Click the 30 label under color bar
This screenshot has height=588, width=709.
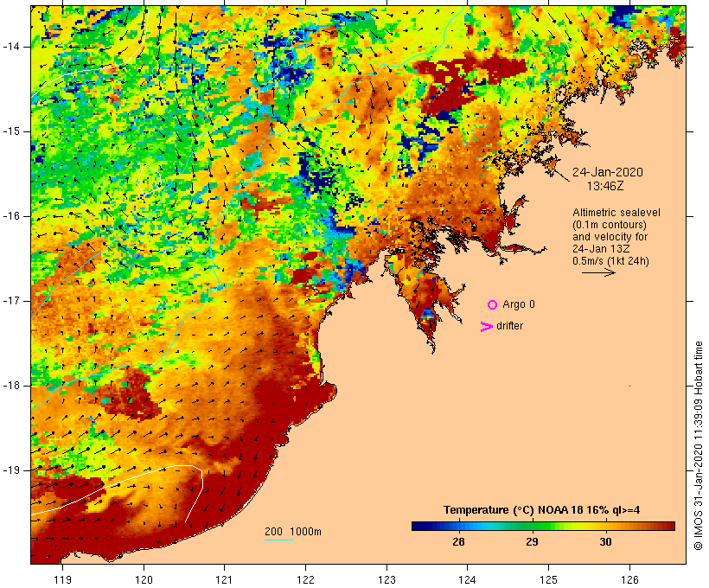click(606, 542)
